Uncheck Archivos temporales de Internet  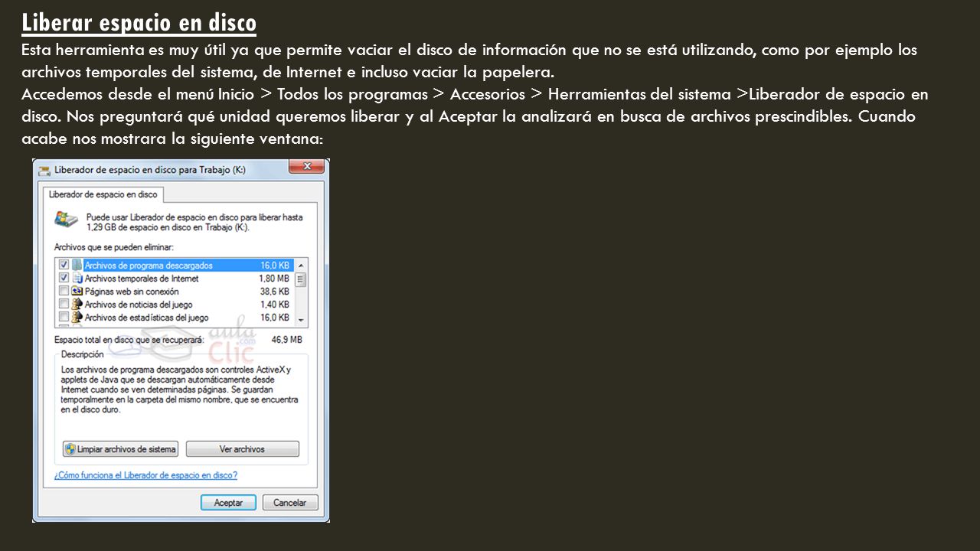[x=64, y=279]
